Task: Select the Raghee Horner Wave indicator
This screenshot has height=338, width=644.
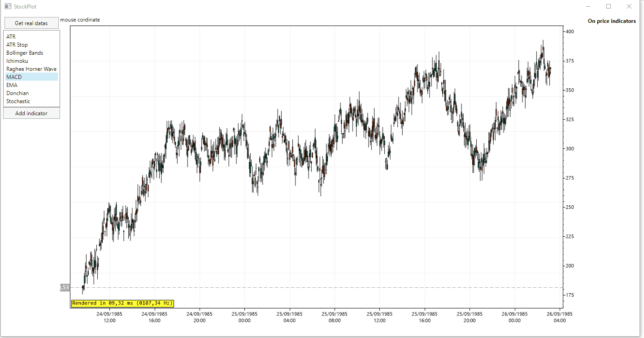Action: point(31,69)
